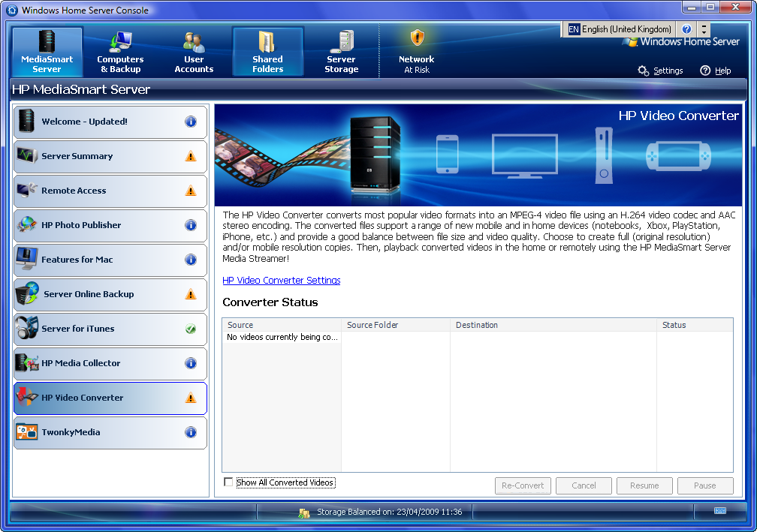The image size is (757, 532).
Task: Click the Re-Convert button
Action: pyautogui.click(x=523, y=485)
